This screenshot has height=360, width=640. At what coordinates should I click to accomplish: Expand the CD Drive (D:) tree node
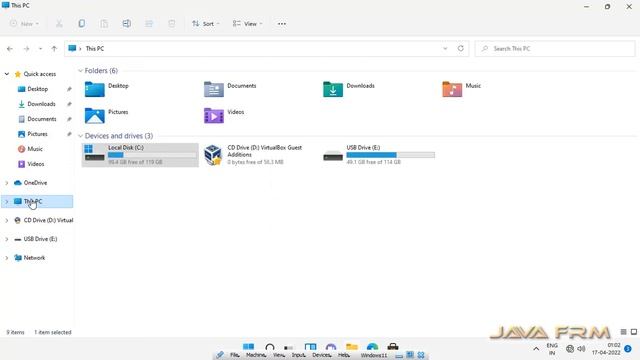pos(7,220)
